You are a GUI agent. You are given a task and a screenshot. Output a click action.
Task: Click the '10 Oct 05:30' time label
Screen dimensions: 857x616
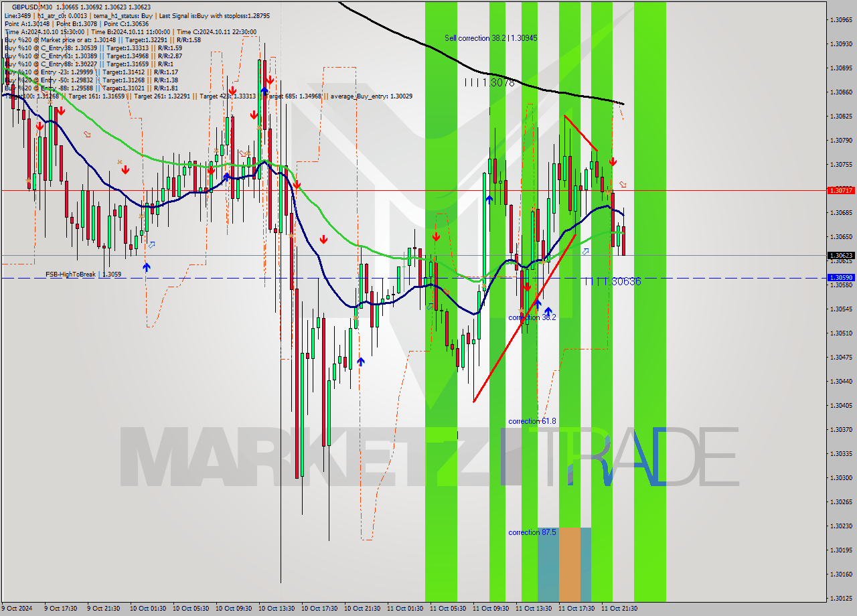click(x=191, y=609)
